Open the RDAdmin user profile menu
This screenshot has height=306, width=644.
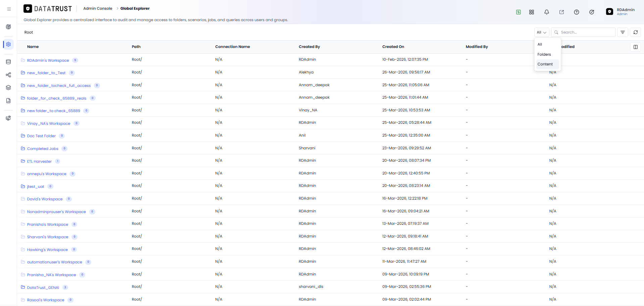click(621, 12)
